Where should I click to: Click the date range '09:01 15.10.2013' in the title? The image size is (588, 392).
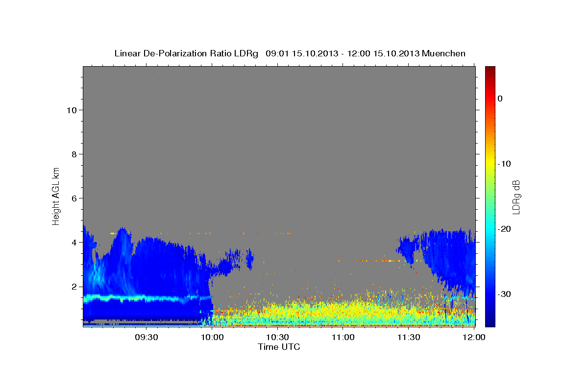coord(302,53)
